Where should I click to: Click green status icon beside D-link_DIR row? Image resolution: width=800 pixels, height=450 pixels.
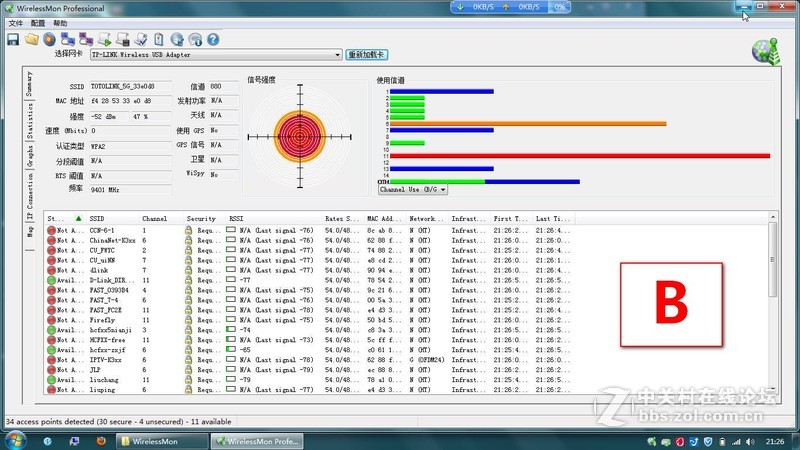[52, 280]
